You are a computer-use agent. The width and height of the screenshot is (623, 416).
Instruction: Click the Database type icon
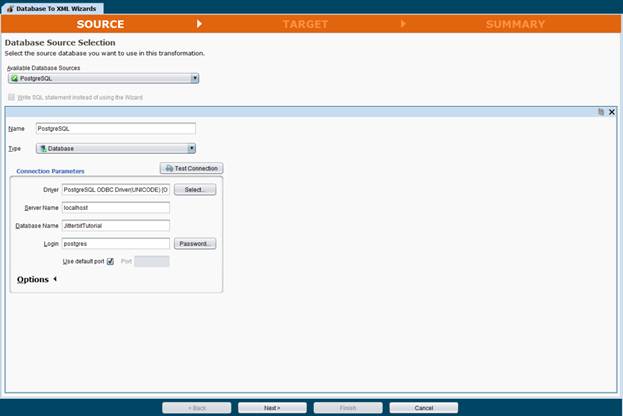(x=43, y=149)
